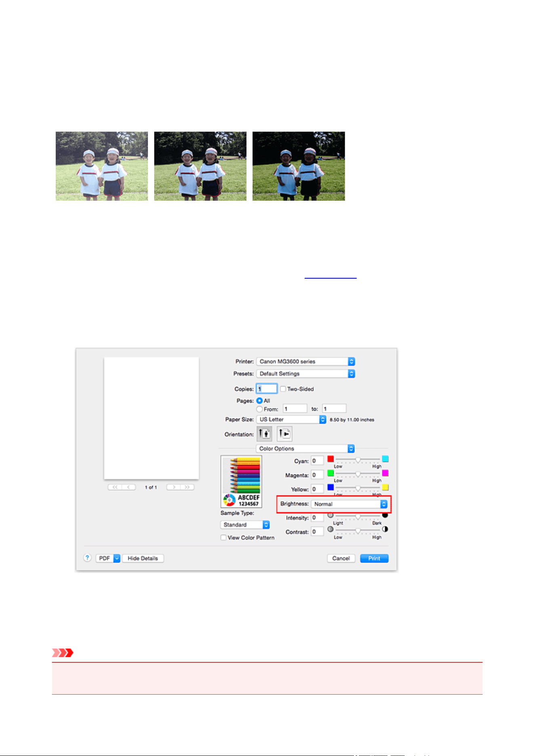Enable the Two-Sided checkbox
Image resolution: width=535 pixels, height=756 pixels.
click(283, 389)
